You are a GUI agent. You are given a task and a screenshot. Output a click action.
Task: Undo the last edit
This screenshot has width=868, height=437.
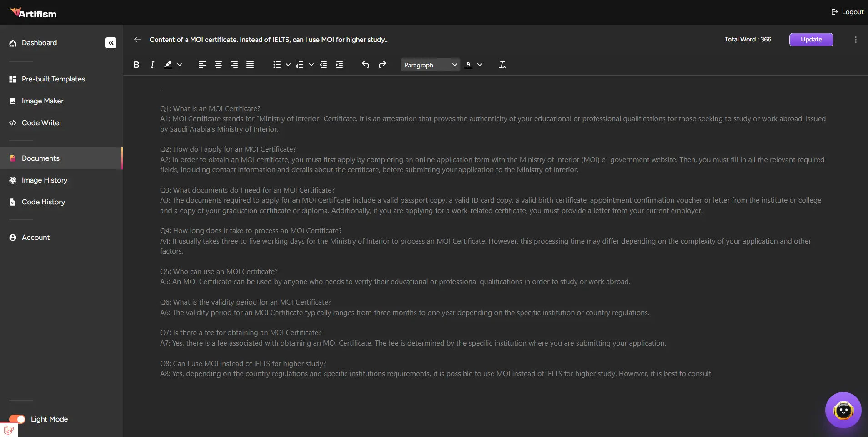(x=366, y=65)
